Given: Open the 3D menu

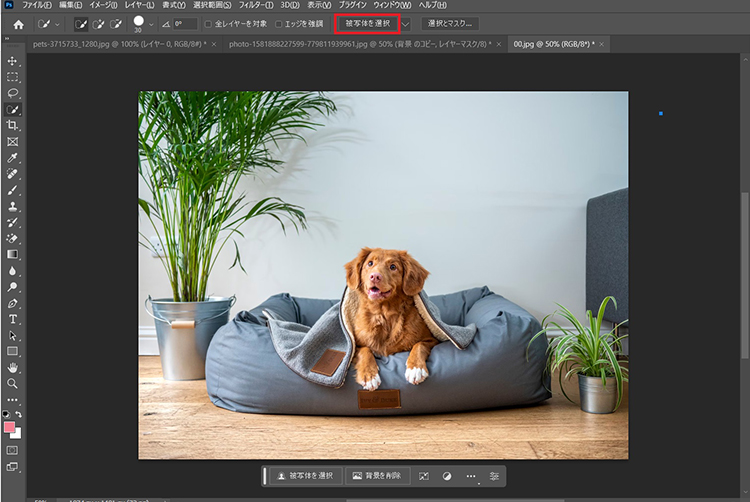Looking at the screenshot, I should (x=290, y=5).
